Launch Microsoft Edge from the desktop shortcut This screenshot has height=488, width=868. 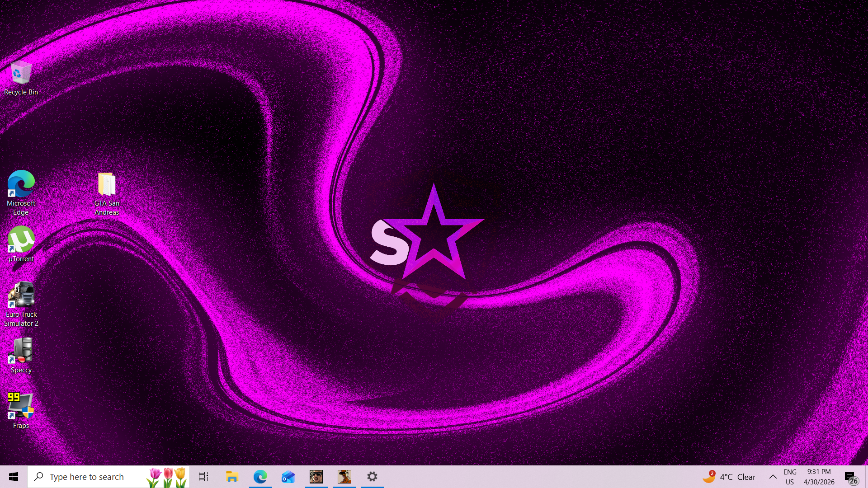tap(21, 187)
